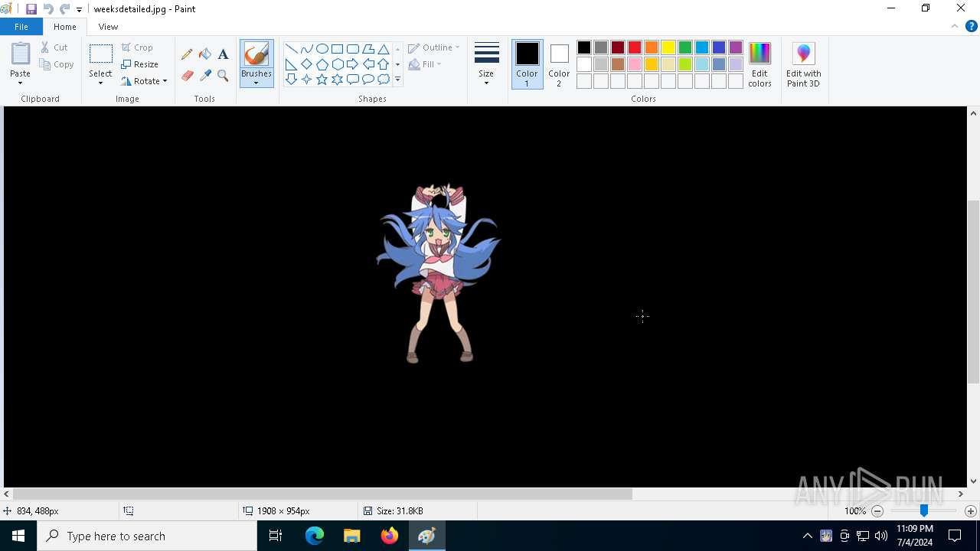The width and height of the screenshot is (980, 551).
Task: Choose the Oval shape
Action: [x=322, y=49]
